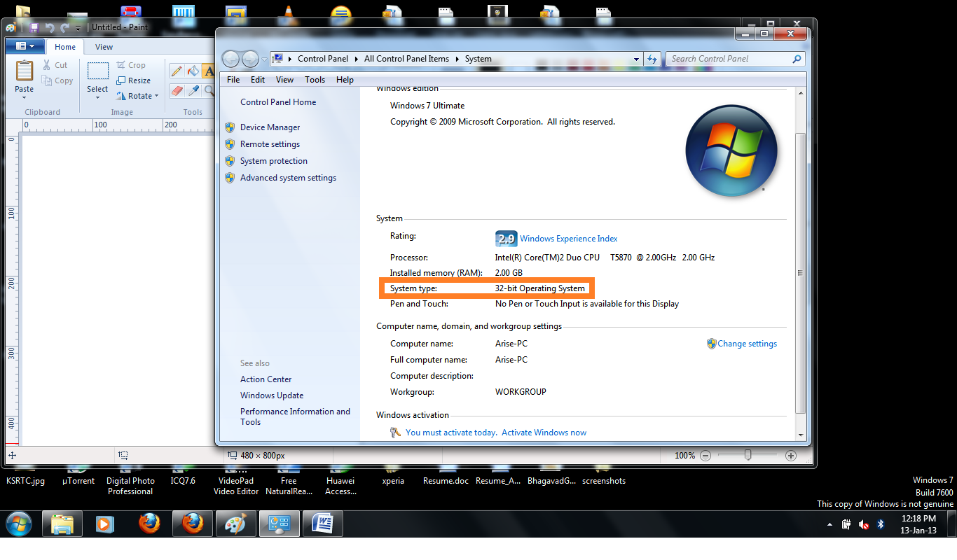
Task: Open the Resize dialog in Paint
Action: click(x=133, y=80)
